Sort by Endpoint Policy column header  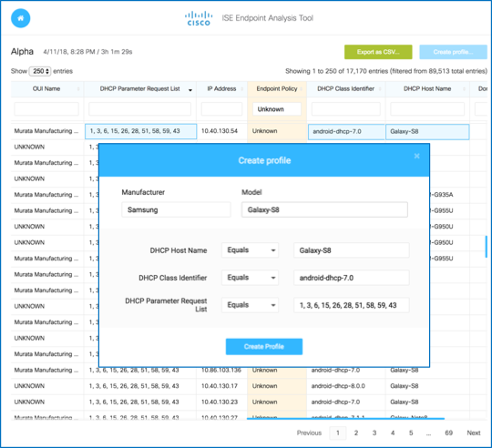(277, 88)
